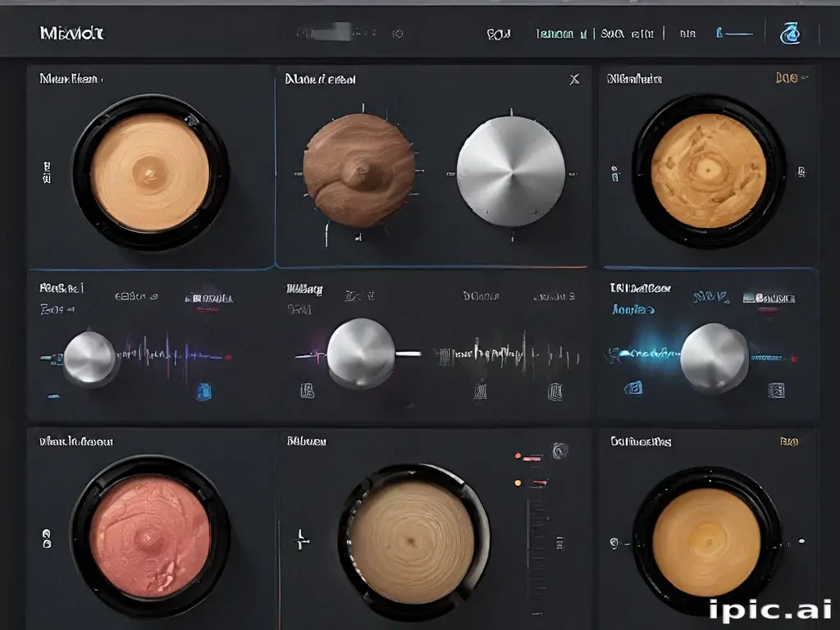The width and height of the screenshot is (840, 630).
Task: Adjust the short blue slider in the header
Action: [x=734, y=34]
